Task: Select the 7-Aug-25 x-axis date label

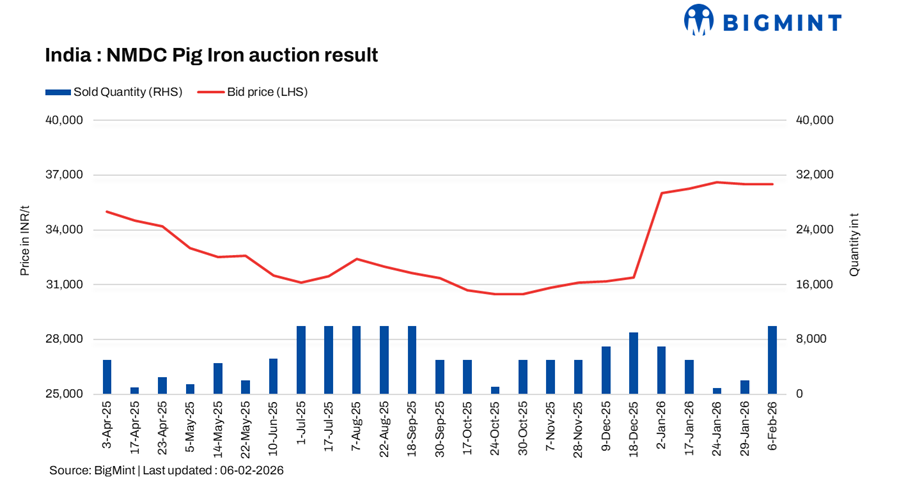Action: coord(357,429)
